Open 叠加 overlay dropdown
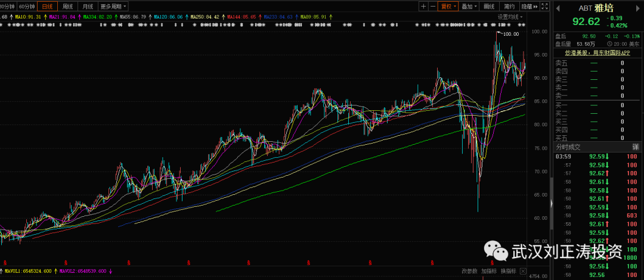Viewport: 644px width, 280px height. [469, 6]
